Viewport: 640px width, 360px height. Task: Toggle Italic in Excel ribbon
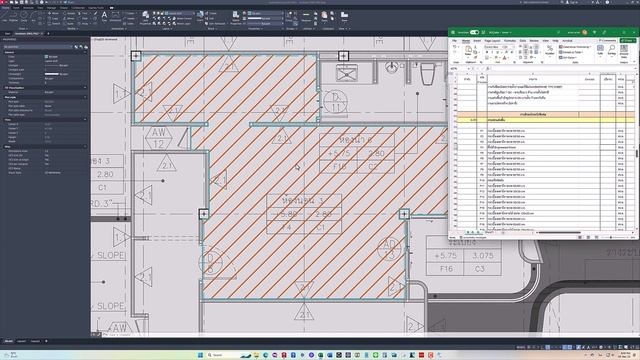coord(492,52)
